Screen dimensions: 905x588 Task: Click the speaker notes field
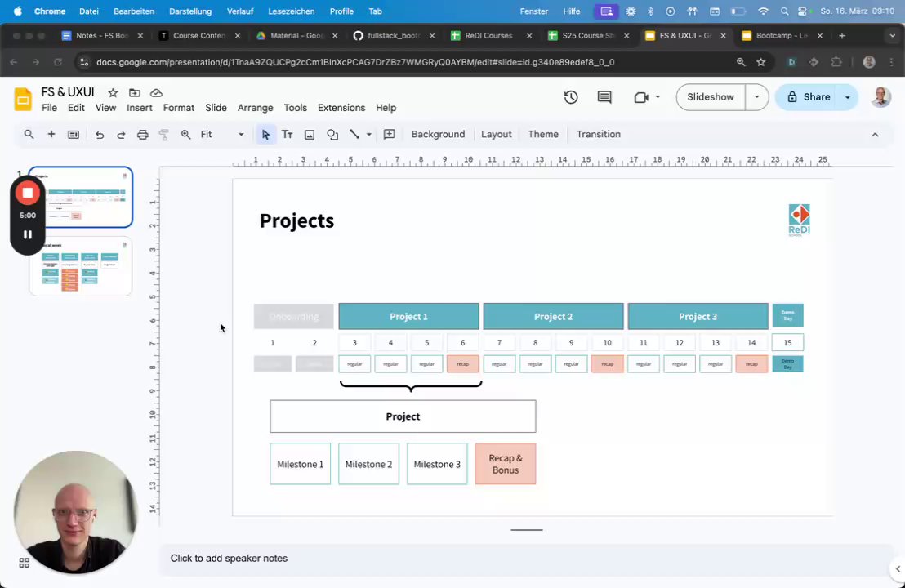[x=525, y=559]
